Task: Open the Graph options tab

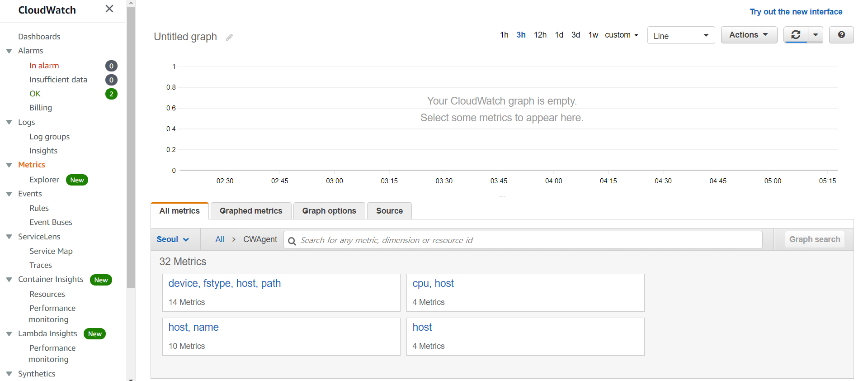Action: [329, 211]
